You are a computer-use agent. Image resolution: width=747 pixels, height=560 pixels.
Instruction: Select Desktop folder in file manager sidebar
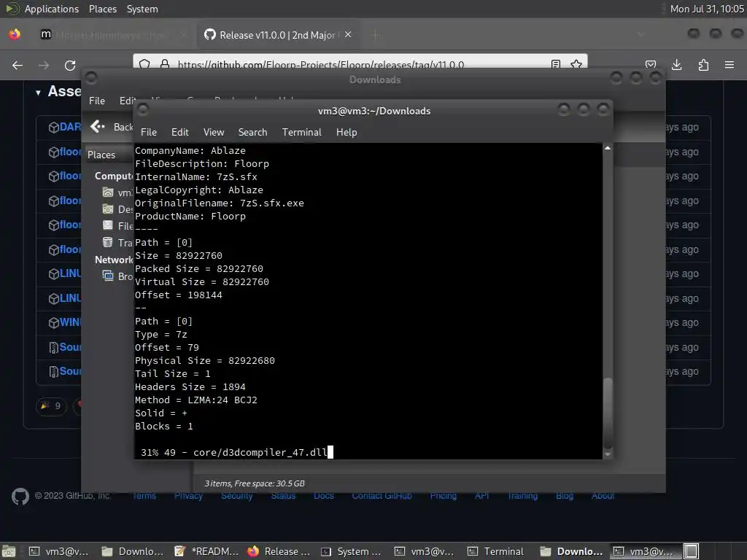coord(117,209)
